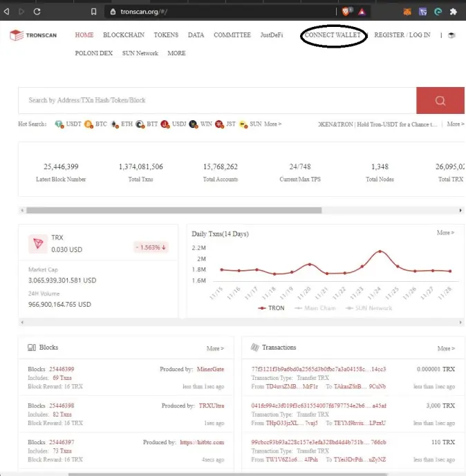Click the stats horizontal scrollbar thumb
The image size is (466, 476).
click(x=174, y=211)
